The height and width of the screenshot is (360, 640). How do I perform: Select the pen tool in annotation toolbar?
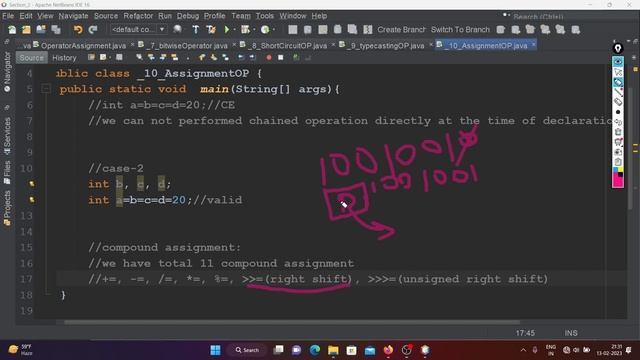pos(618,92)
